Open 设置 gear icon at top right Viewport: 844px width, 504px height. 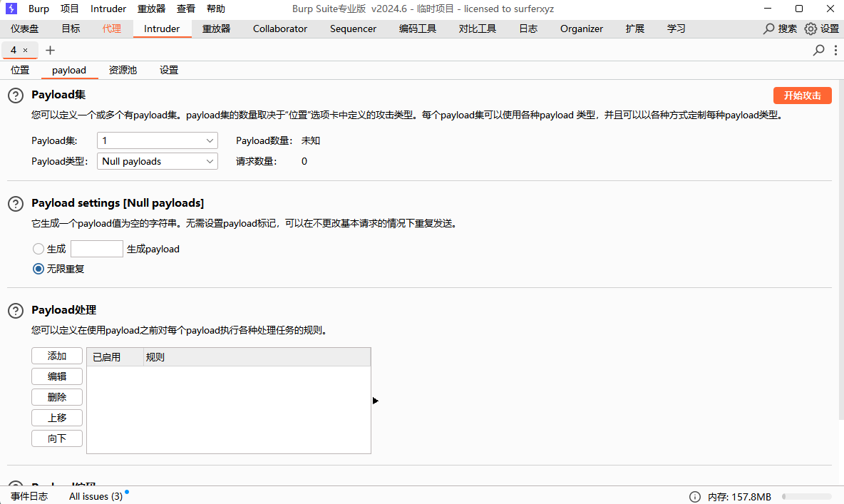click(810, 29)
